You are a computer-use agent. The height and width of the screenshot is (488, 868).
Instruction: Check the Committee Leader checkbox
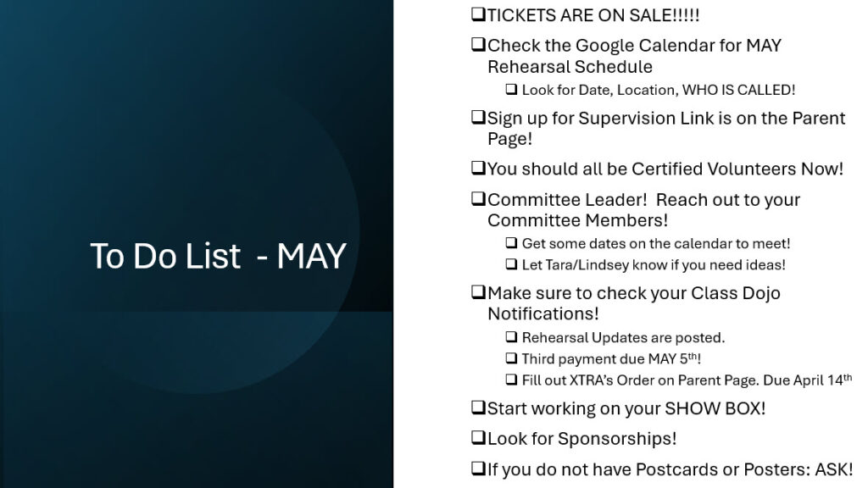[x=478, y=198]
